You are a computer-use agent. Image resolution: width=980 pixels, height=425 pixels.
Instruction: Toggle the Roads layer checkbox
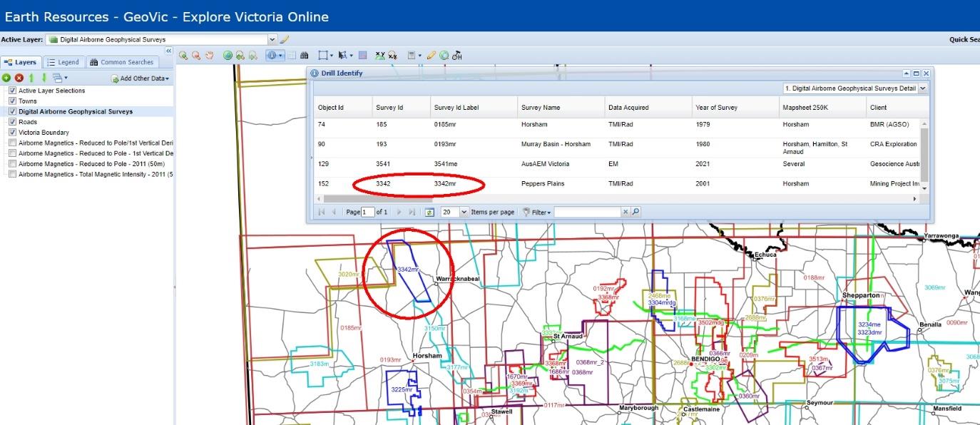click(x=12, y=122)
